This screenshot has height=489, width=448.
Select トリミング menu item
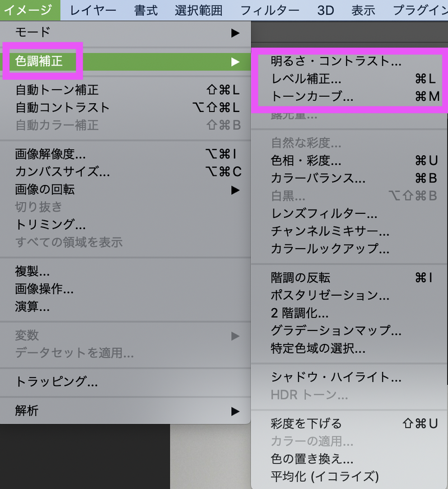[x=50, y=224]
